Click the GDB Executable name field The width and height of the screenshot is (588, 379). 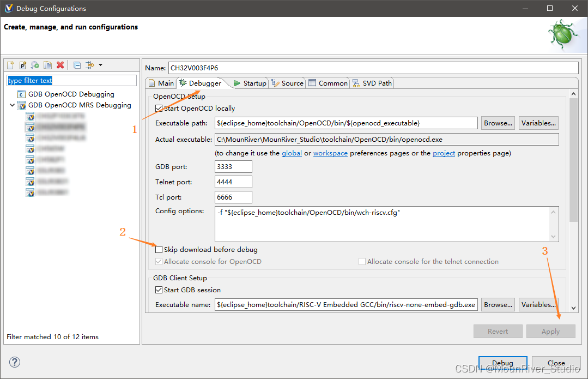[346, 305]
